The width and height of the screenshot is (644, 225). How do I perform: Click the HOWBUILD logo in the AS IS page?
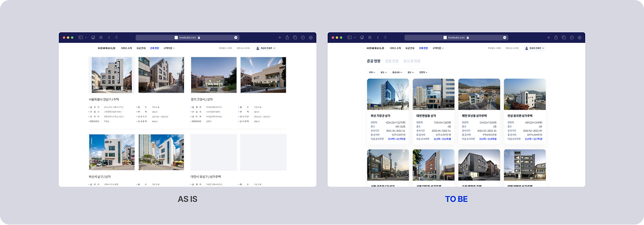point(106,48)
